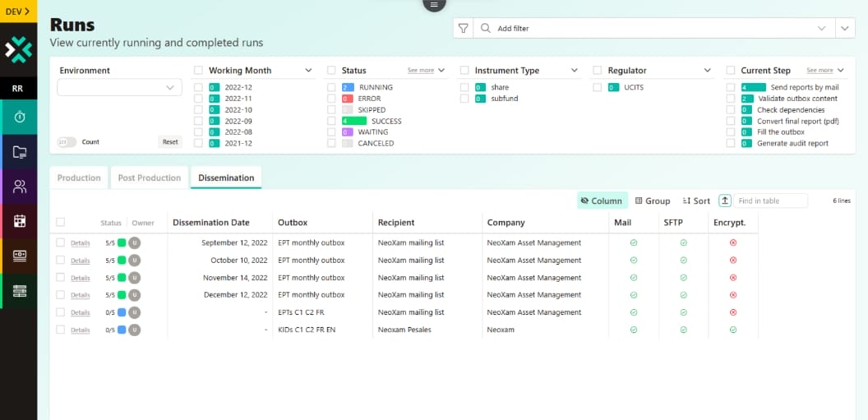Click the funnel filter icon

tap(464, 28)
